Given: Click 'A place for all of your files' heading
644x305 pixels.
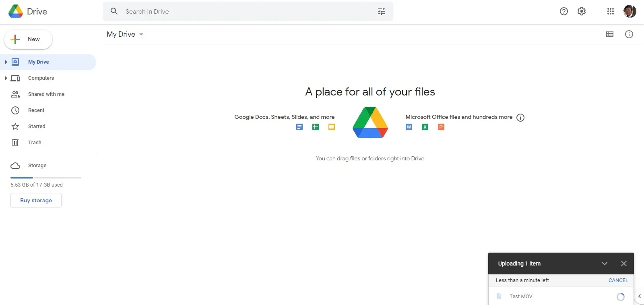Looking at the screenshot, I should pos(370,92).
